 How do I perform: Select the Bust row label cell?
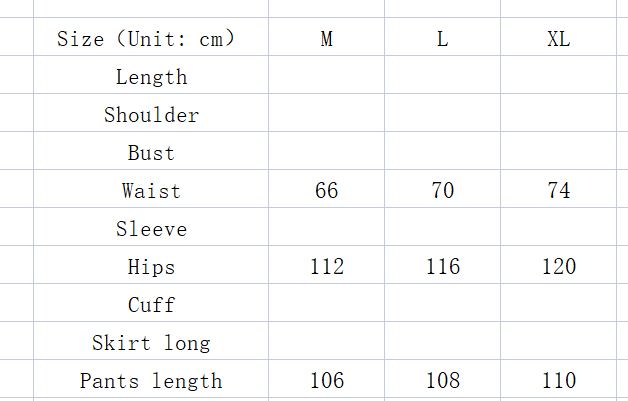151,153
